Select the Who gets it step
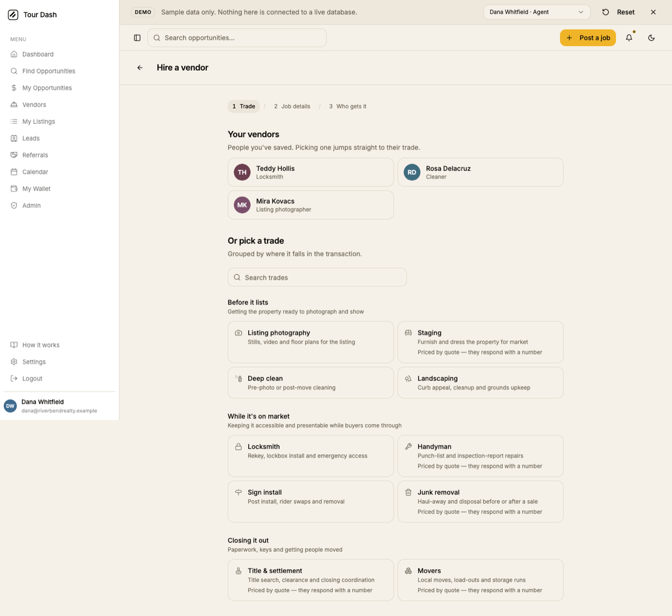Screen dimensions: 672x616 tap(348, 107)
